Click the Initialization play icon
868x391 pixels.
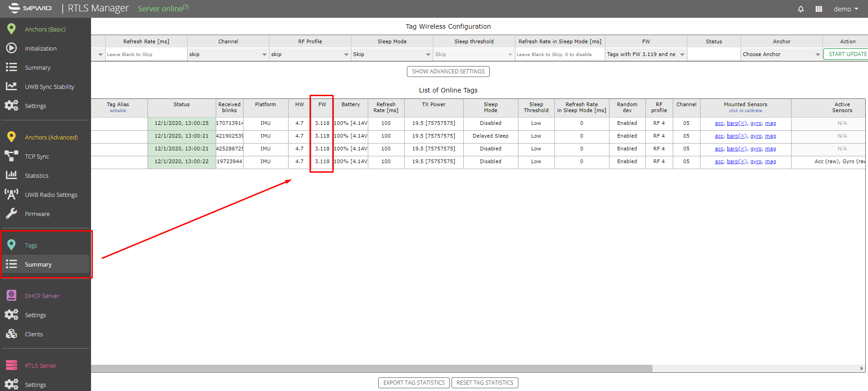[11, 48]
